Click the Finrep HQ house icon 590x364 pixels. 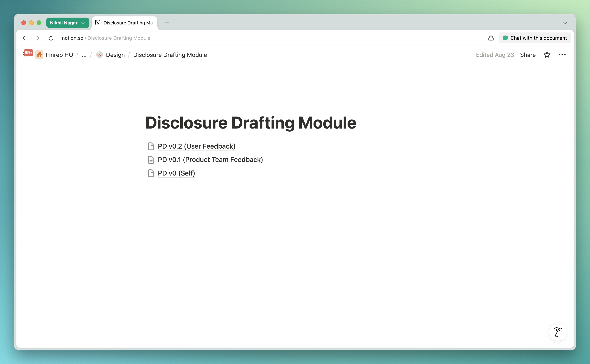point(39,55)
